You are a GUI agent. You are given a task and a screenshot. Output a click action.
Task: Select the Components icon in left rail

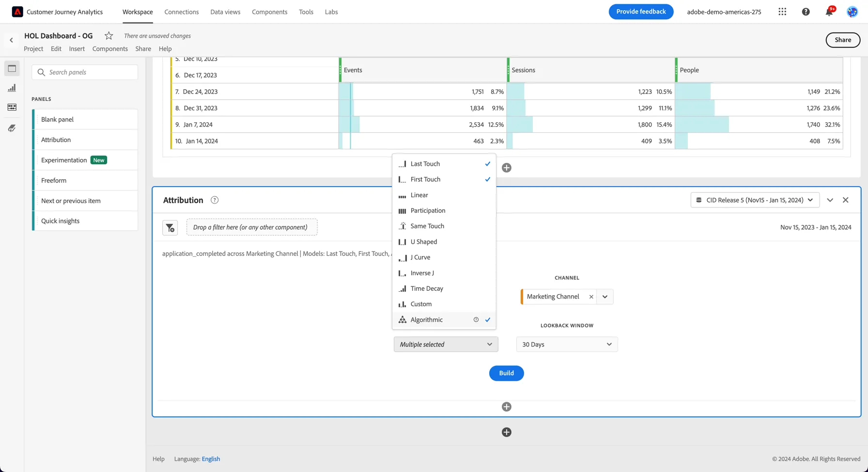pos(12,107)
